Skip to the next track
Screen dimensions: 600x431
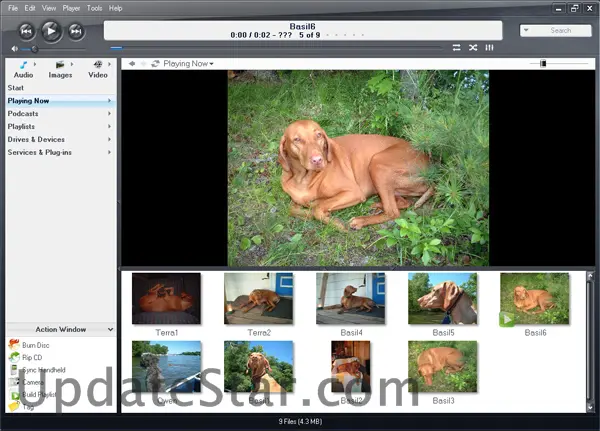[x=76, y=32]
